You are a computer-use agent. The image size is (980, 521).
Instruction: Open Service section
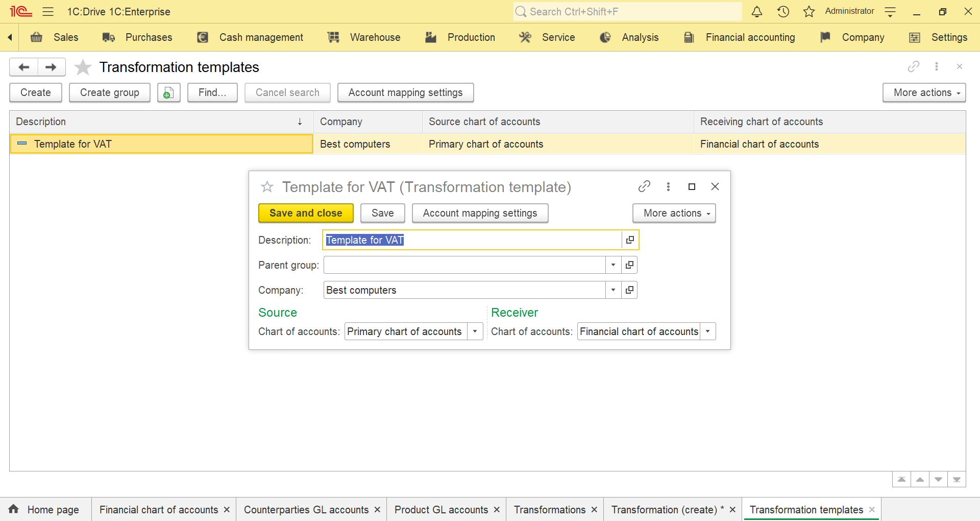pos(547,37)
